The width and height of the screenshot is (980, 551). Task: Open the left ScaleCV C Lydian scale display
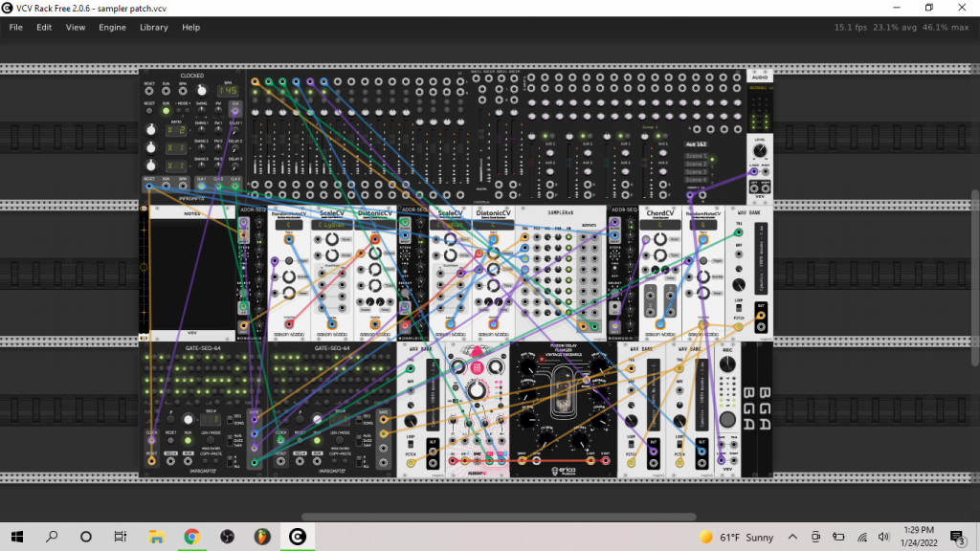pos(332,225)
